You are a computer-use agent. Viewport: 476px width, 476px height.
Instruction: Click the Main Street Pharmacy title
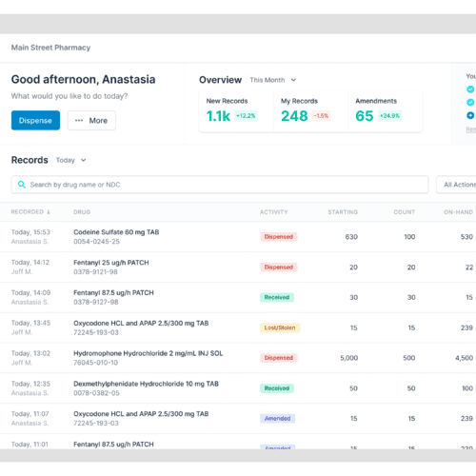(50, 48)
